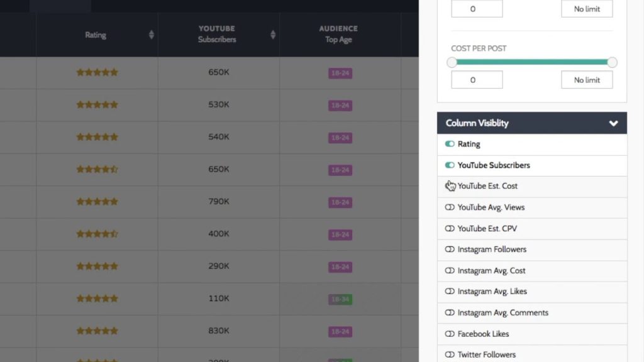Show Instagram Followers column

pos(450,250)
